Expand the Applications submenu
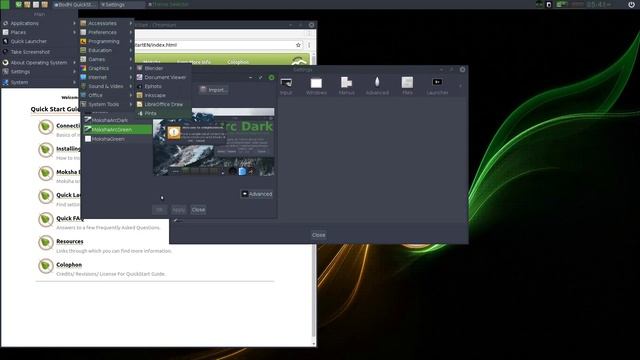 pyautogui.click(x=39, y=23)
